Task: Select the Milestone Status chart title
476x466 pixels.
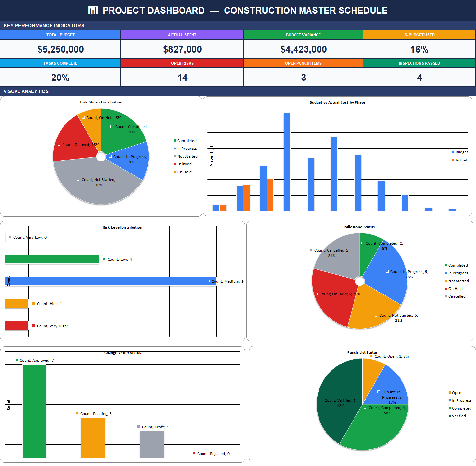Action: click(359, 227)
